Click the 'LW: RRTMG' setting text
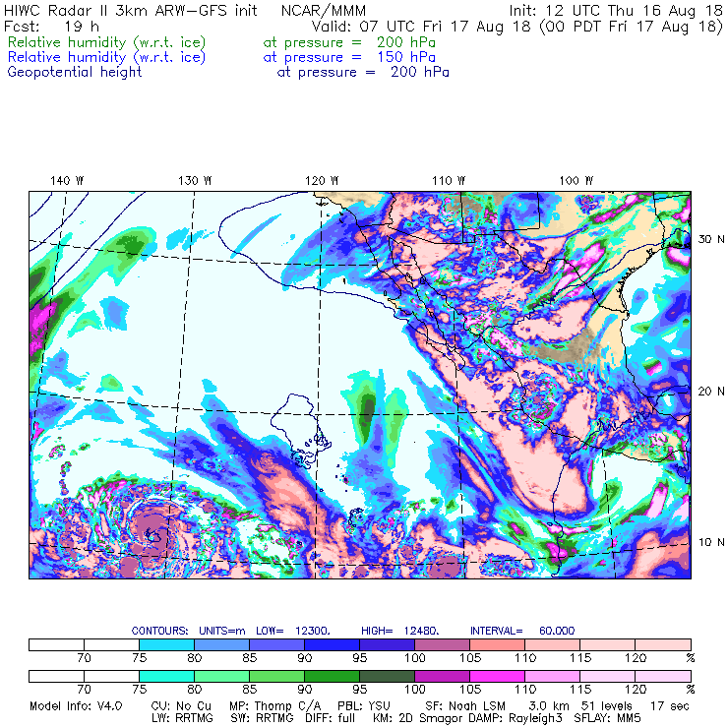Viewport: 728px width, 728px height. 182,718
